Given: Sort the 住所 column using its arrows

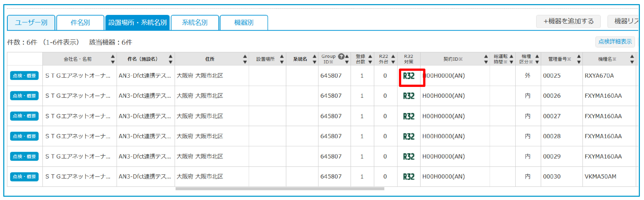Looking at the screenshot, I should coord(245,59).
